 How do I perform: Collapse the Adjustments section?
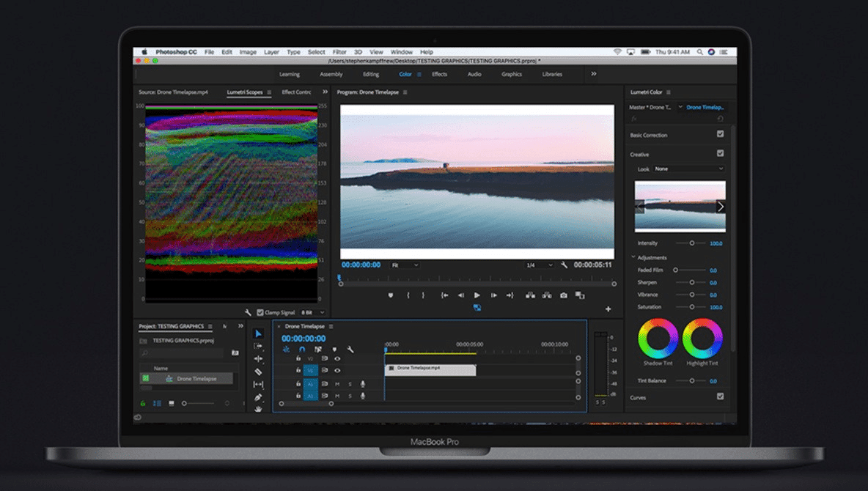[x=633, y=257]
